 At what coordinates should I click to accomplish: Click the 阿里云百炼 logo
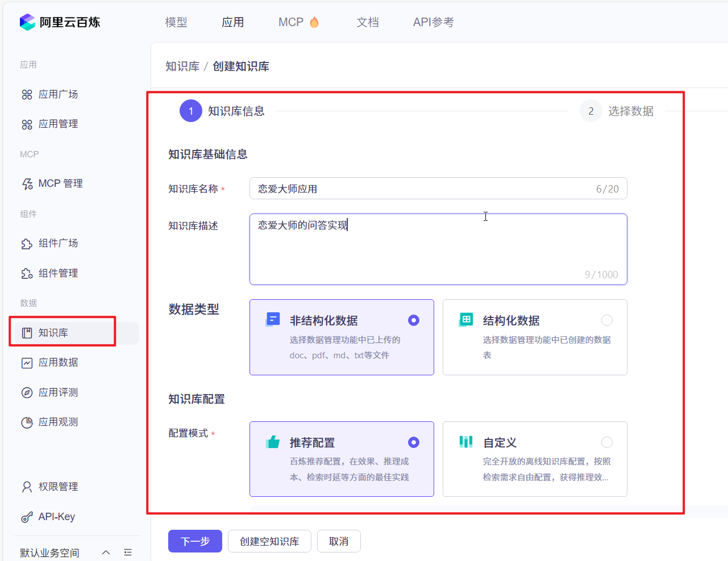pos(60,22)
